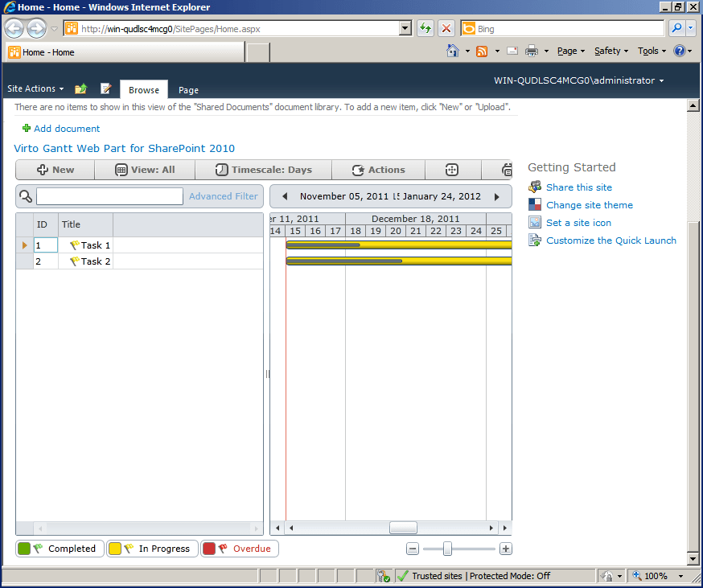
Task: Click the Home house icon in command bar
Action: pos(453,51)
